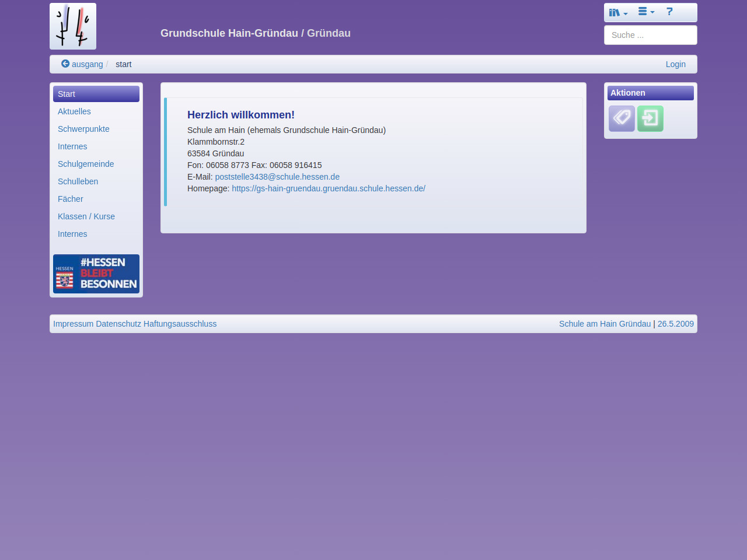Focus the Suche search field

pos(650,35)
